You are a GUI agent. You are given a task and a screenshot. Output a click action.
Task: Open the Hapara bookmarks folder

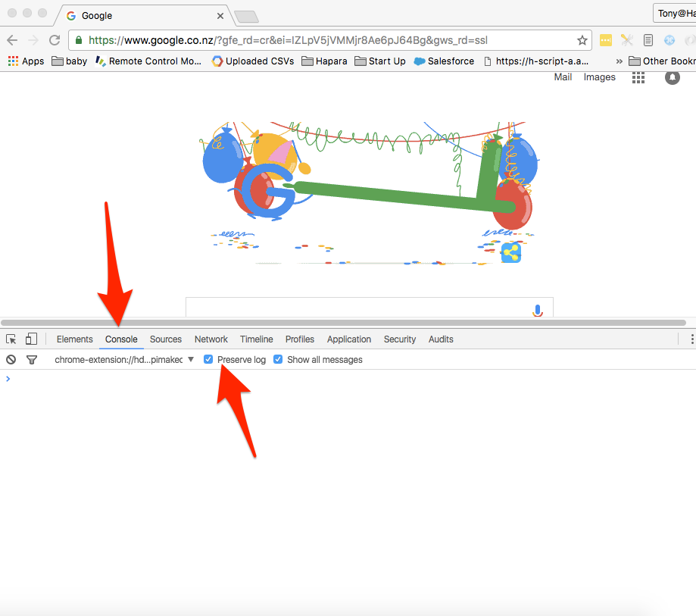click(x=324, y=61)
